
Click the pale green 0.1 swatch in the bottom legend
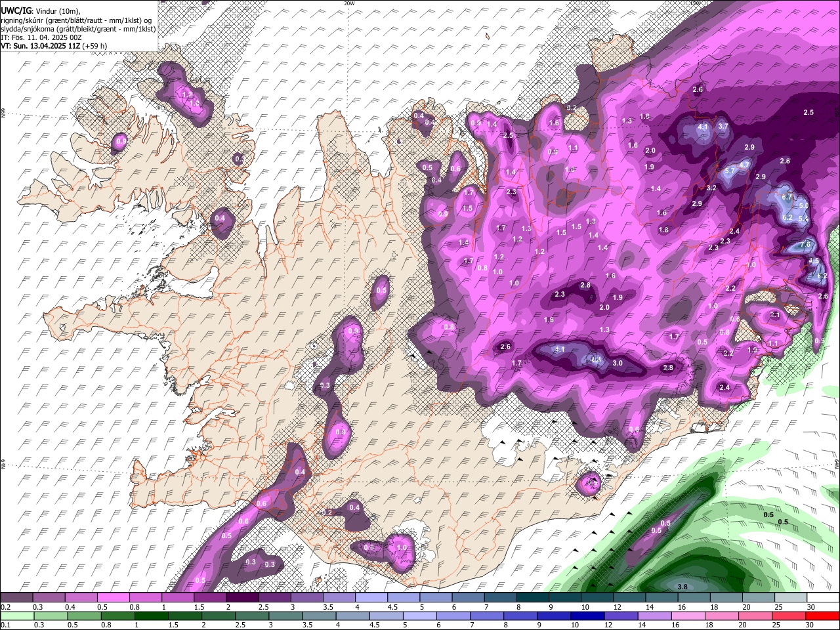point(16,616)
